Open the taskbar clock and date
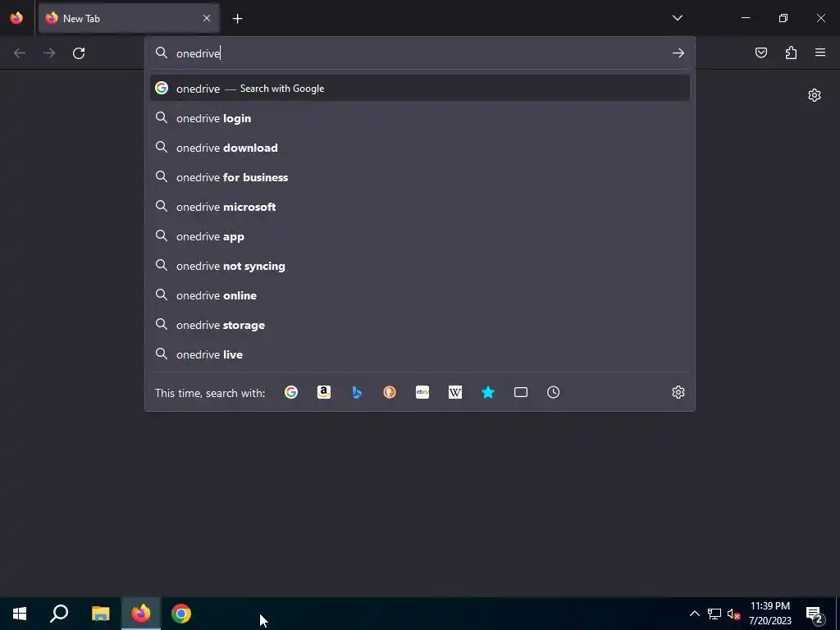Viewport: 840px width, 630px height. coord(769,614)
